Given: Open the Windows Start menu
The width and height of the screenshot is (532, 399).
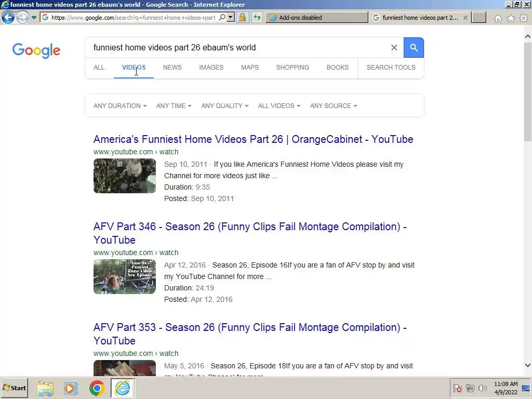Looking at the screenshot, I should pos(14,388).
